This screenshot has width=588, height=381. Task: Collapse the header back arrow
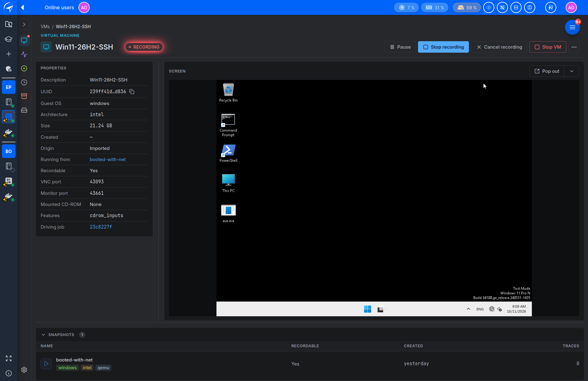coord(23,7)
